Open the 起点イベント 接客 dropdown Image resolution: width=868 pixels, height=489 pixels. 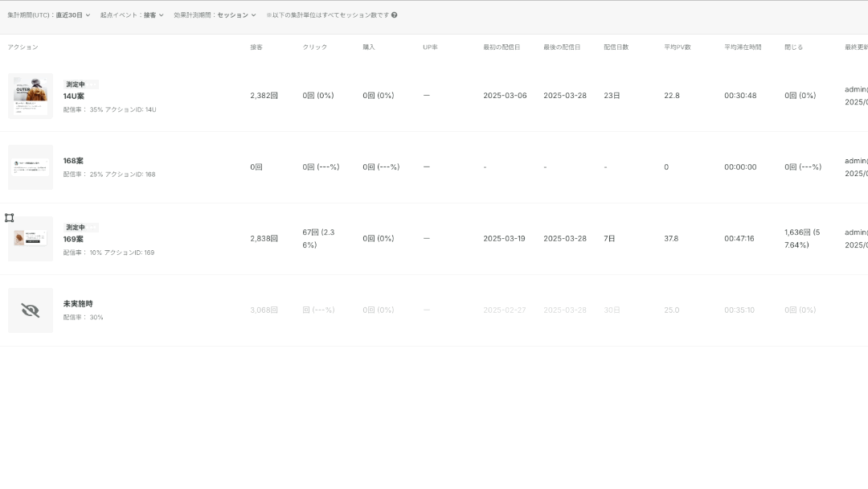(132, 15)
